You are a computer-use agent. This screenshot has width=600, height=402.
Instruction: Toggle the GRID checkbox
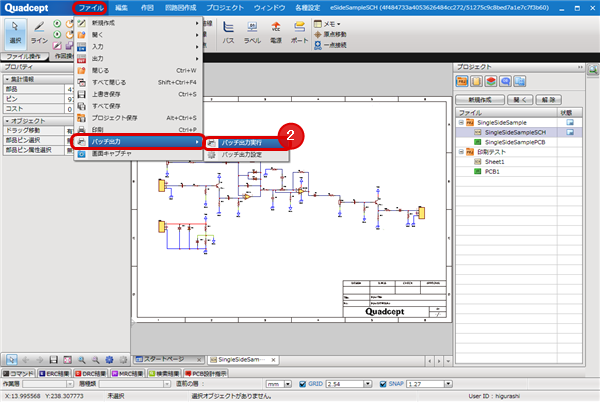coord(303,384)
